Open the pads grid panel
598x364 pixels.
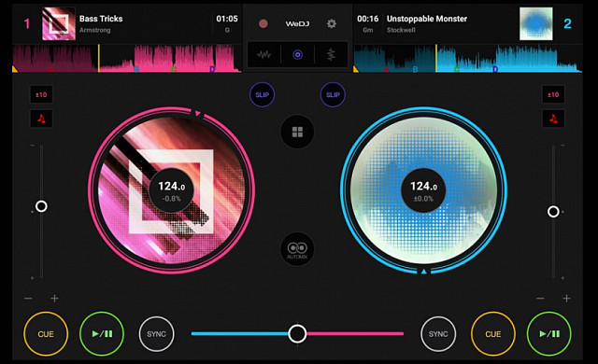297,133
